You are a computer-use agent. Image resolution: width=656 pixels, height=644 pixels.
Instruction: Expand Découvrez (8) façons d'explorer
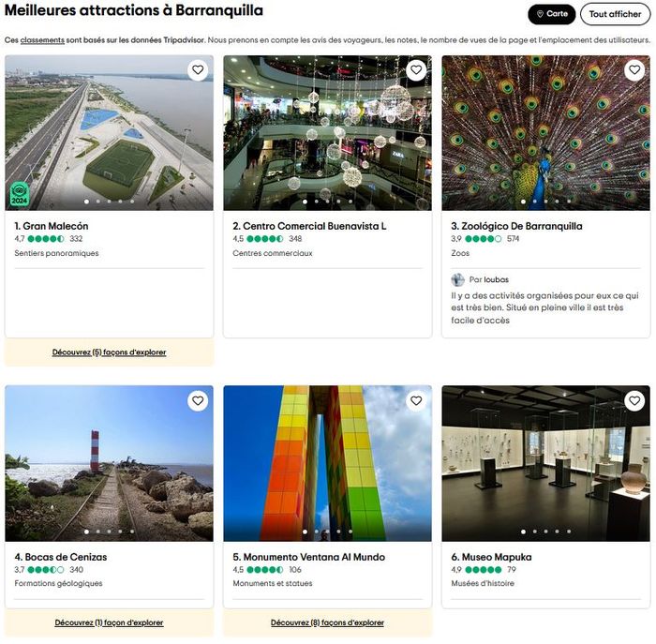pos(327,622)
